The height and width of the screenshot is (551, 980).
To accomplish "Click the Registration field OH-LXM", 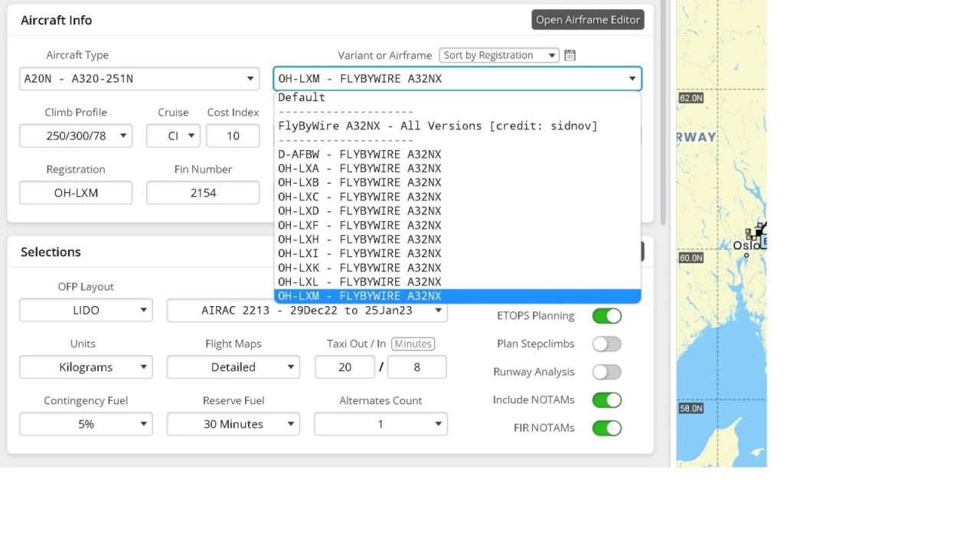I will pyautogui.click(x=76, y=193).
